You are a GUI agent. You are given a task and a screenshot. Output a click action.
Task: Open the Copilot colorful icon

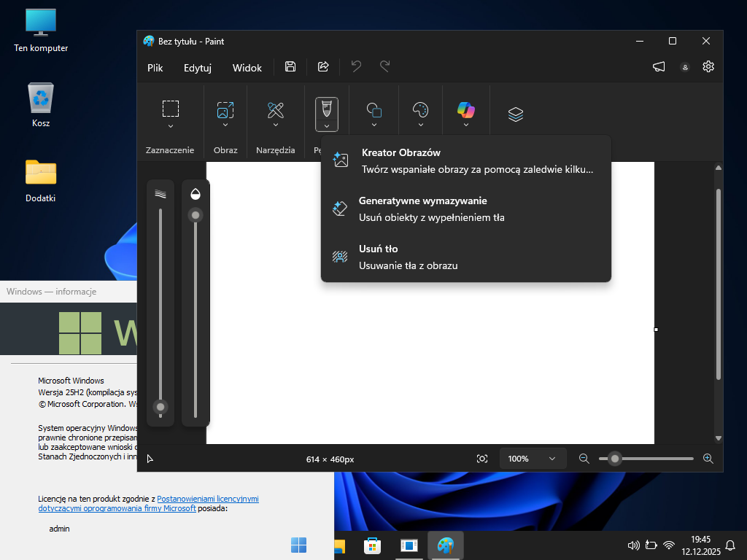(x=465, y=110)
